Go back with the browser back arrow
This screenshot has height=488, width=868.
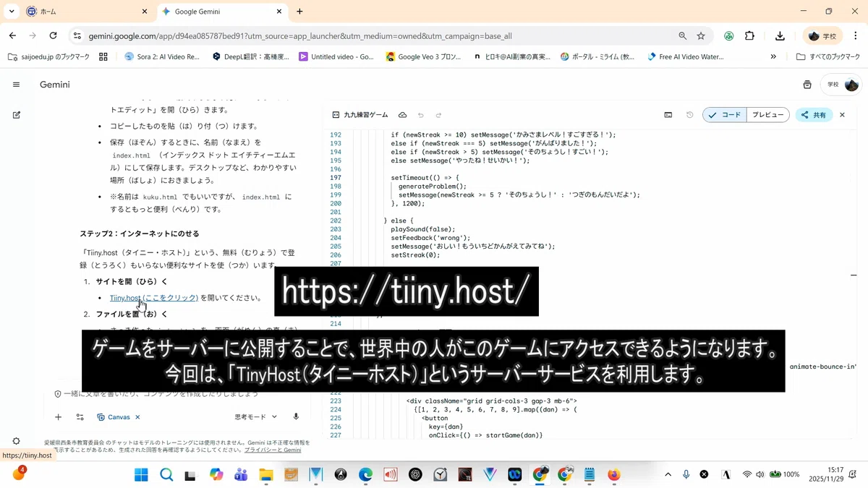[x=12, y=35]
